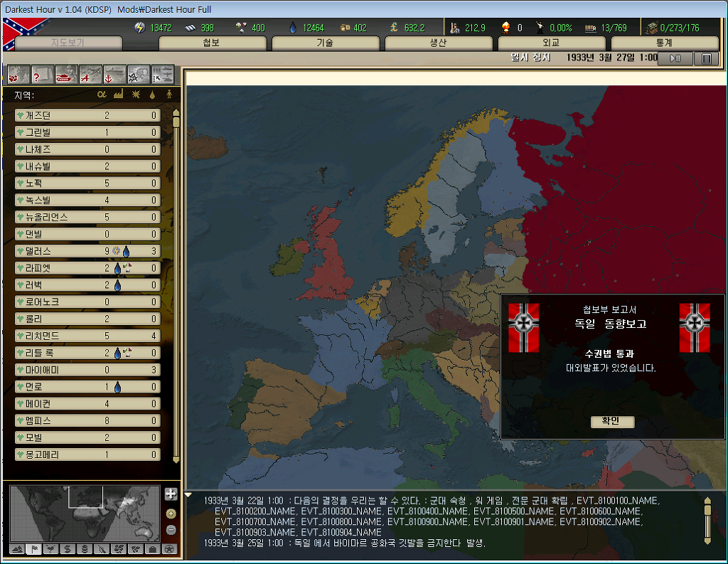Click province list scrollbar down arrow
Viewport: 728px width, 564px height.
pyautogui.click(x=176, y=460)
